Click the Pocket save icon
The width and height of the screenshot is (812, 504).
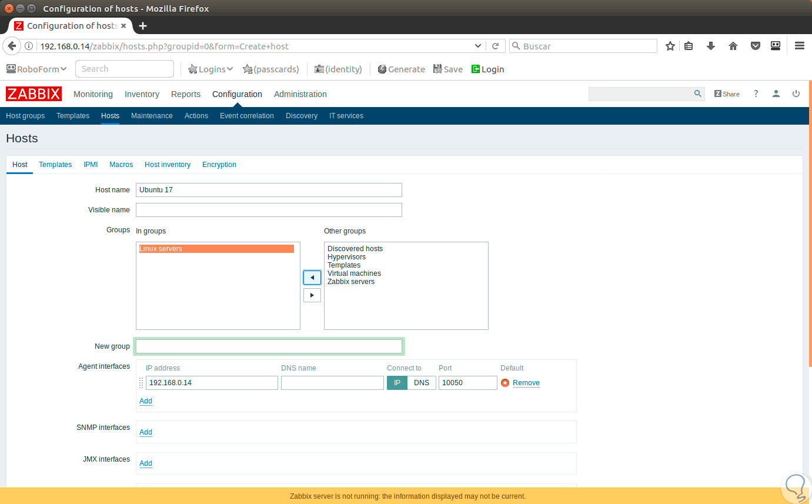(x=756, y=46)
